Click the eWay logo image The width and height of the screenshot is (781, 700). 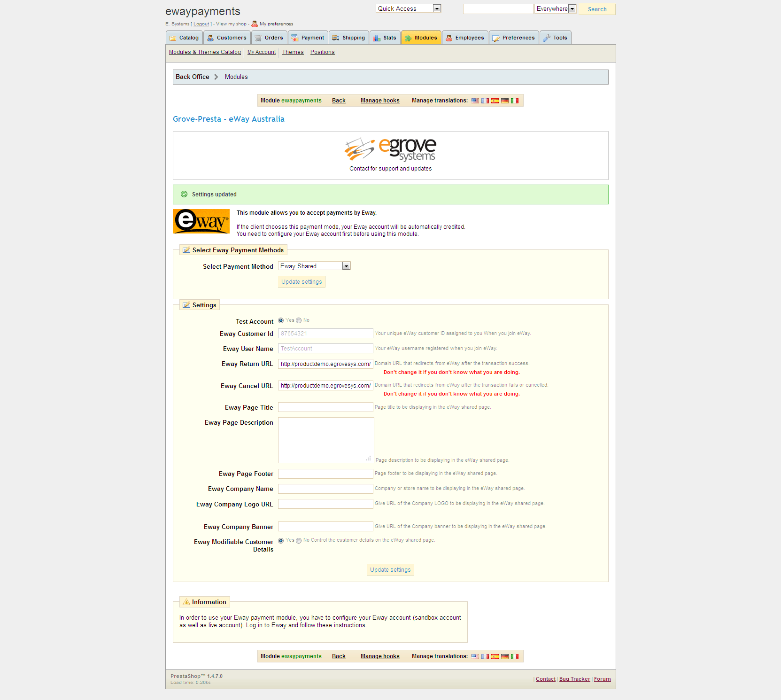click(201, 221)
